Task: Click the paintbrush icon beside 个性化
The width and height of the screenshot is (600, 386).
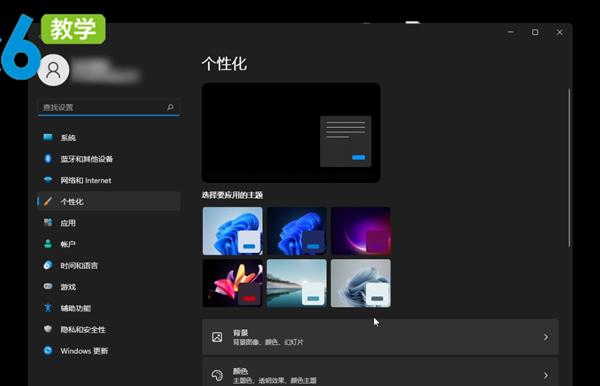Action: click(x=48, y=201)
